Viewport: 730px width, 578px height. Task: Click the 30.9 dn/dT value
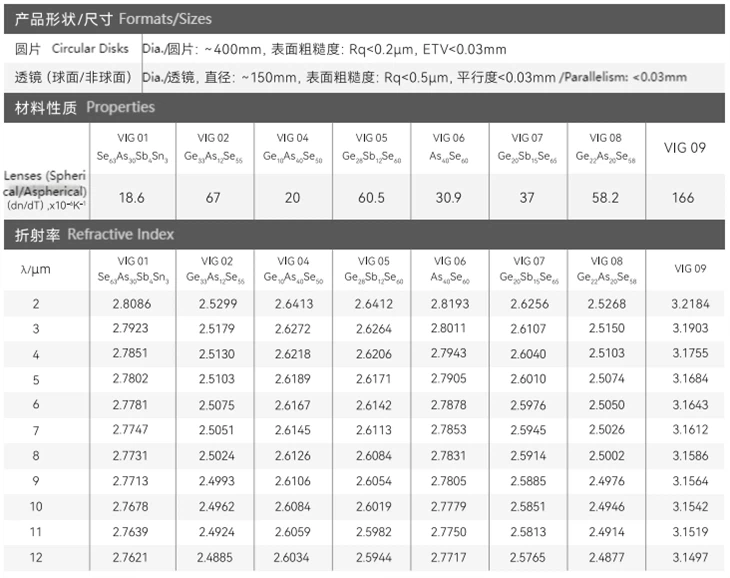click(x=448, y=197)
